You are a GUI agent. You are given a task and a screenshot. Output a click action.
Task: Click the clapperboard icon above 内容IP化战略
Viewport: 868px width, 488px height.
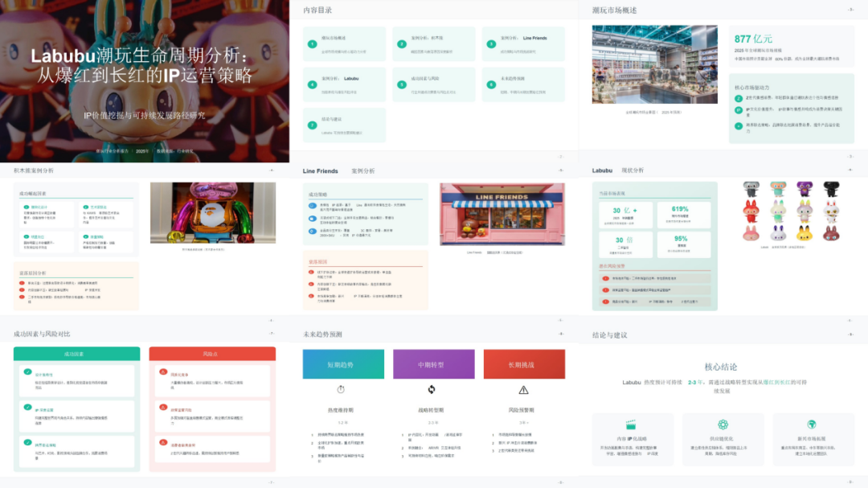(631, 424)
